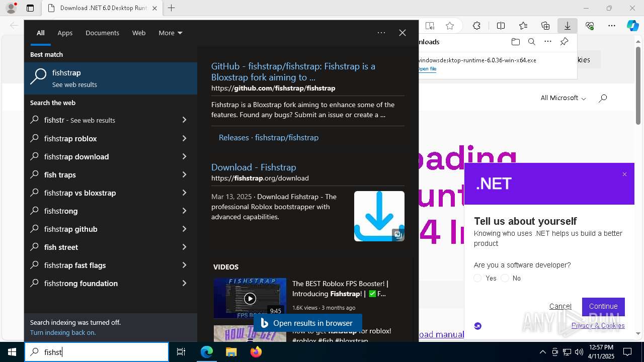Click the Microsoft site search magnifier
644x362 pixels.
tap(603, 98)
